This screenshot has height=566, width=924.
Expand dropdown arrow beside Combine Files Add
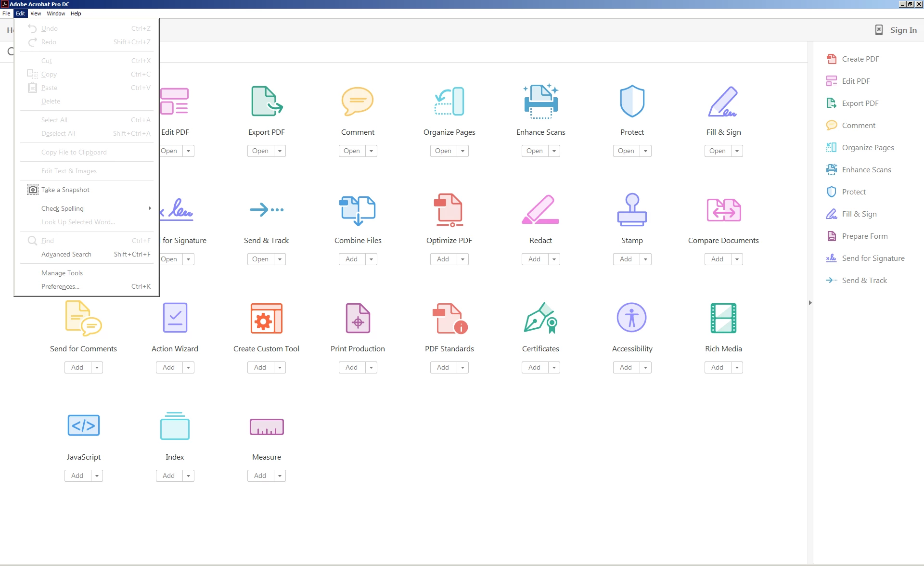[x=371, y=259]
